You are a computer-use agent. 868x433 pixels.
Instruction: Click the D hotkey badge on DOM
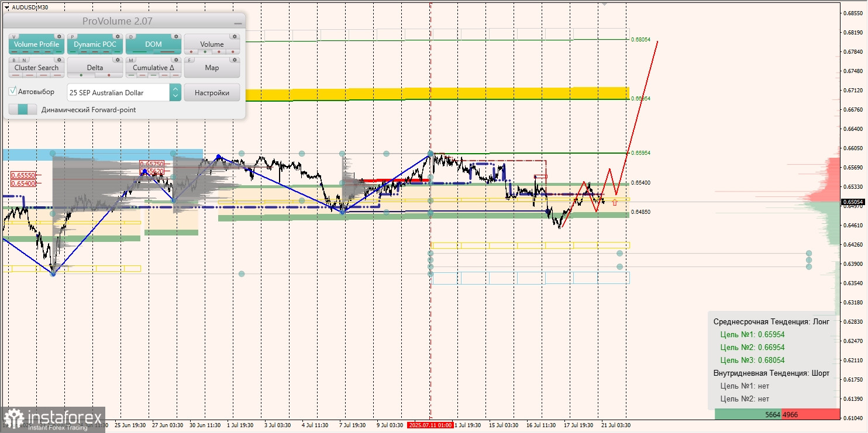(132, 36)
